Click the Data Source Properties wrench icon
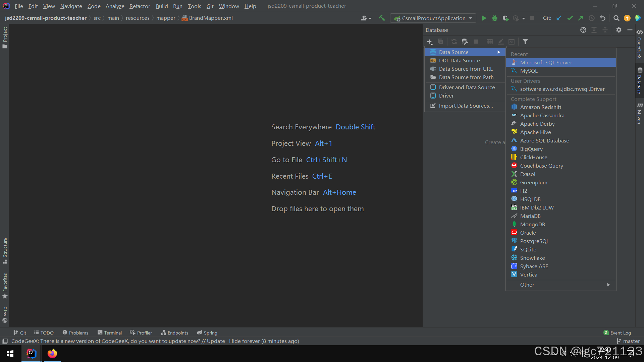The width and height of the screenshot is (644, 362). 465,42
